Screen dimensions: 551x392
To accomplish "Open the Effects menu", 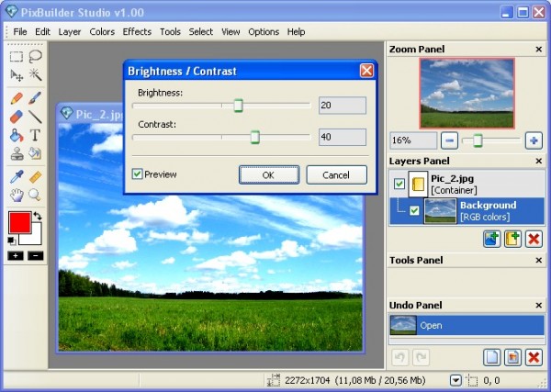I will [137, 31].
